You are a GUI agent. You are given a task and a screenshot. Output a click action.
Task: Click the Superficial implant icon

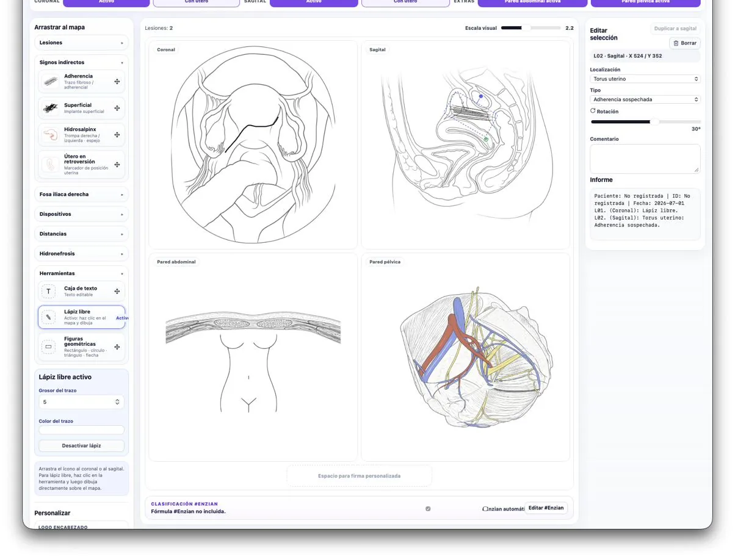[x=51, y=108]
